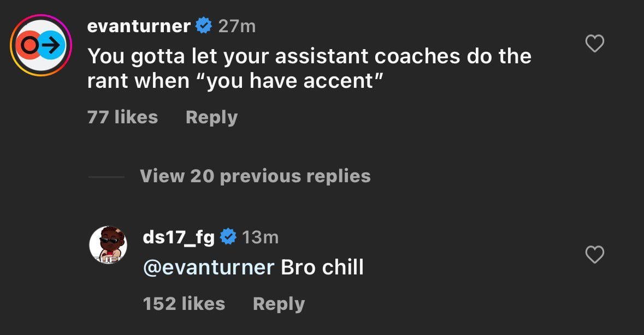Follow the @evanturner mention in reply
Image resolution: width=644 pixels, height=335 pixels.
208,267
